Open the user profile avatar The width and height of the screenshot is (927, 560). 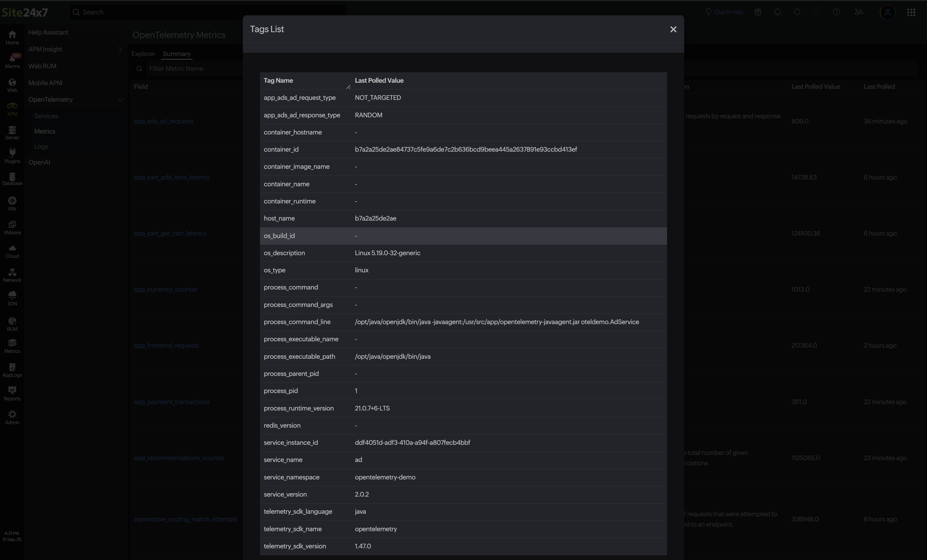(887, 13)
